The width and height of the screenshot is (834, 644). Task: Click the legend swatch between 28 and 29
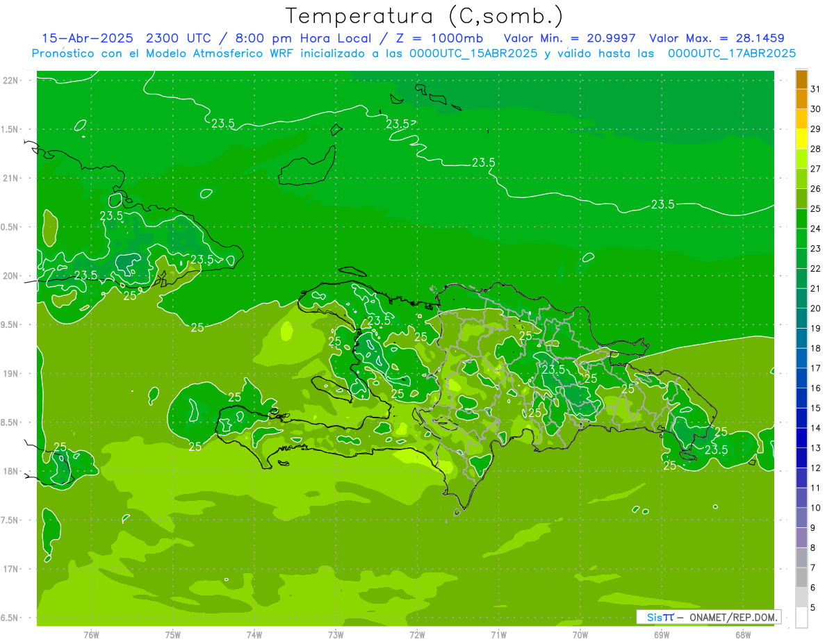coord(801,139)
